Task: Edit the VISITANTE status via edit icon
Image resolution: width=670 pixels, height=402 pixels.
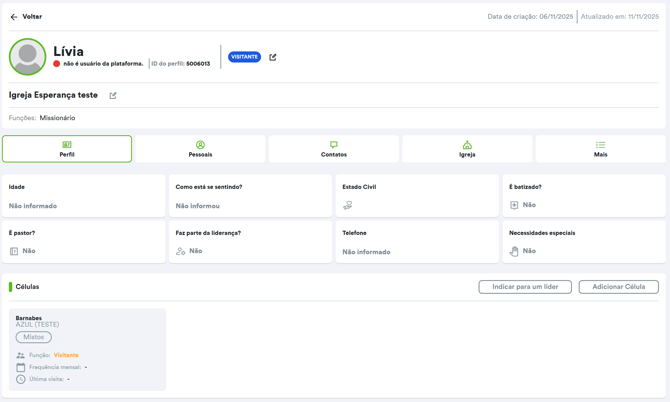Action: (x=273, y=57)
